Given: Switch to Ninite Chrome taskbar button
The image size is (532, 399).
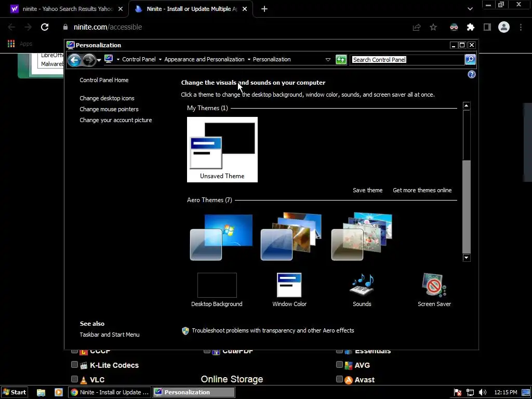Looking at the screenshot, I should 110,392.
